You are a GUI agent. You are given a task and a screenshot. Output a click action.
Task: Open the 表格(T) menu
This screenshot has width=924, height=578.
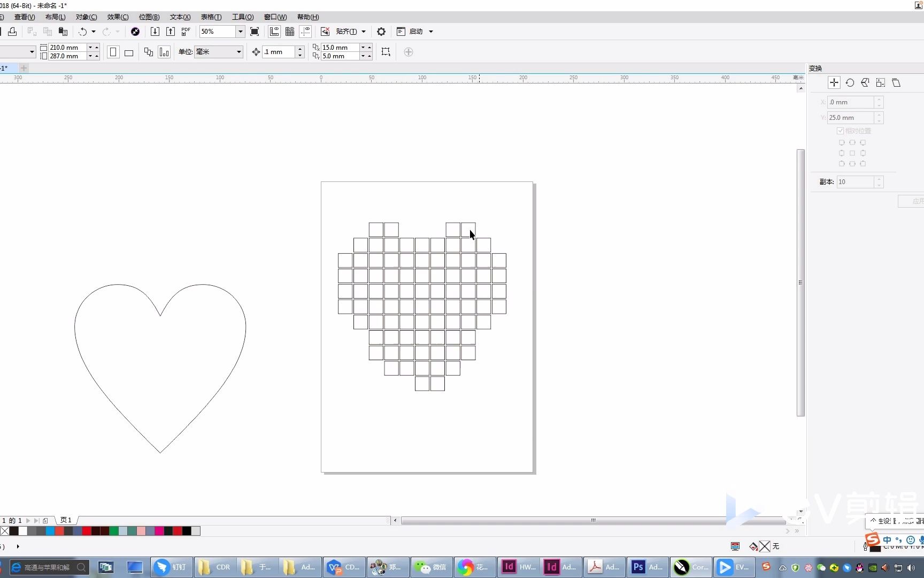pos(211,17)
